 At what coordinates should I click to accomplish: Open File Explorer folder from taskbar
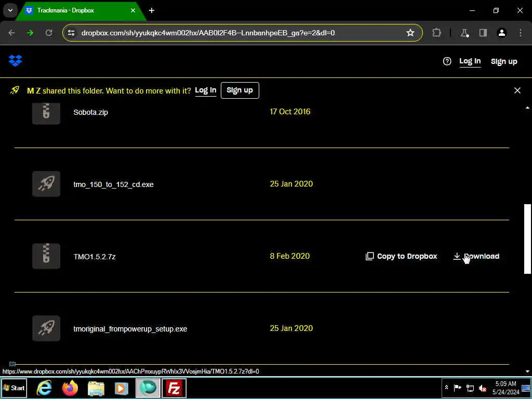tap(96, 388)
